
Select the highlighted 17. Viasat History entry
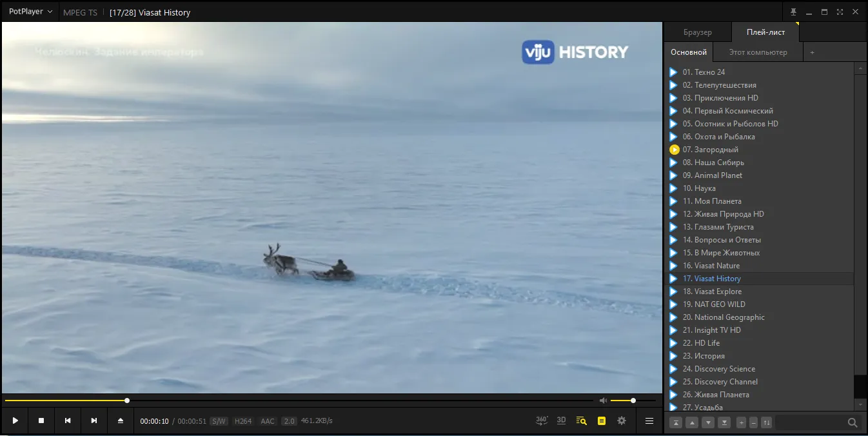759,279
